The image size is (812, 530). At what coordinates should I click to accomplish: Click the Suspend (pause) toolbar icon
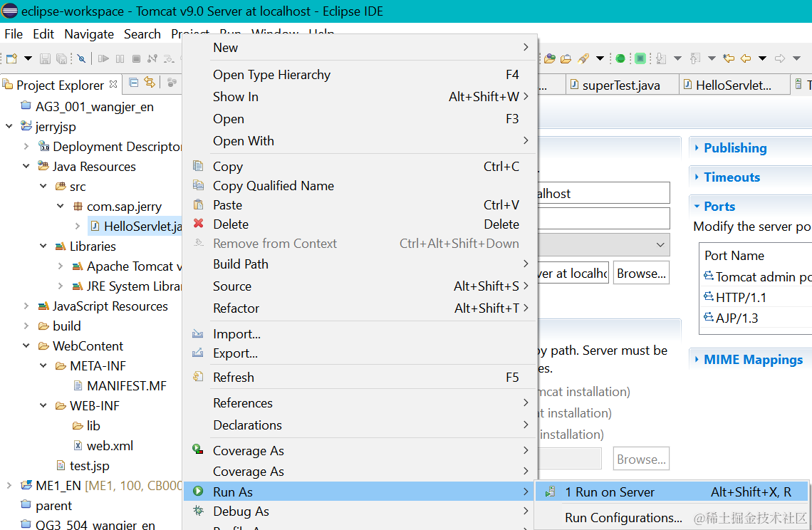tap(120, 58)
